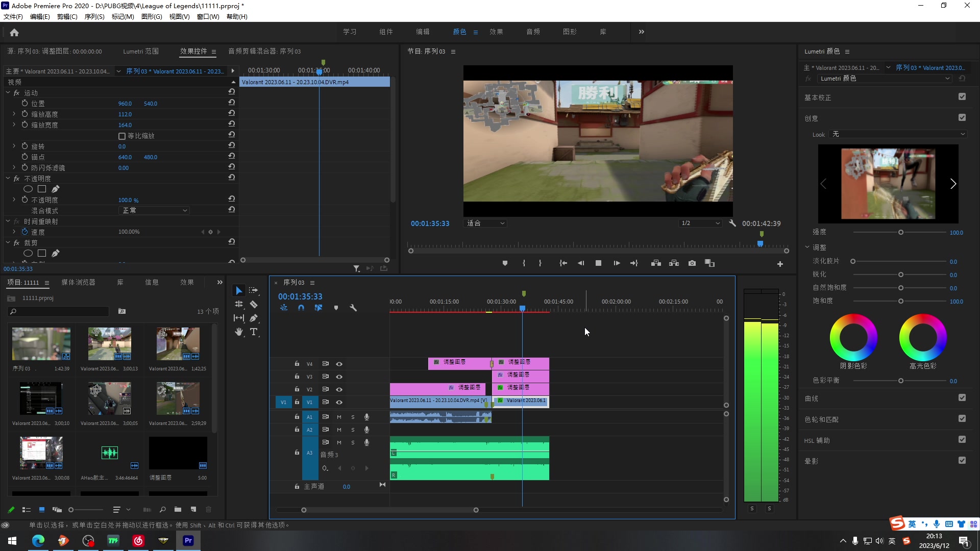Viewport: 980px width, 551px height.
Task: Click the Home icon
Action: (14, 32)
